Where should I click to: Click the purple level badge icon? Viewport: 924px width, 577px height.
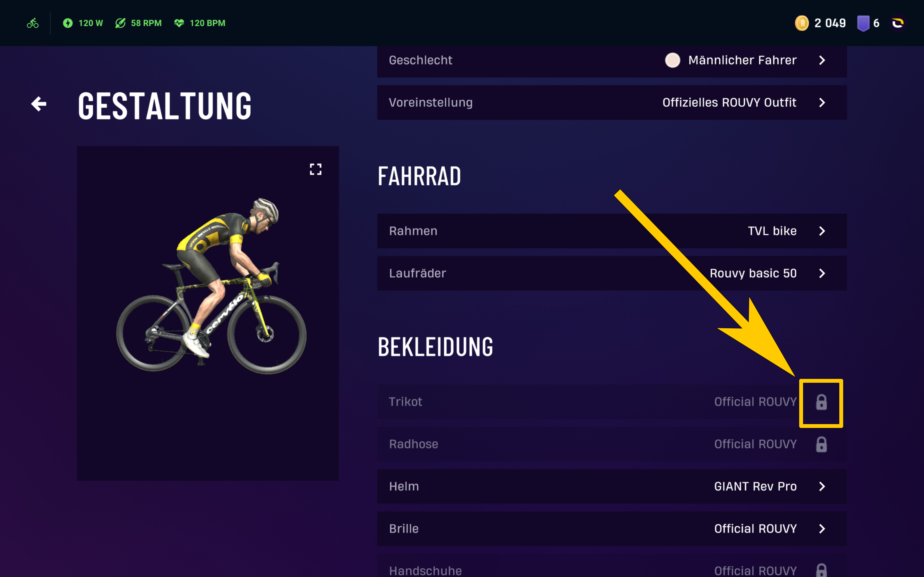[863, 23]
